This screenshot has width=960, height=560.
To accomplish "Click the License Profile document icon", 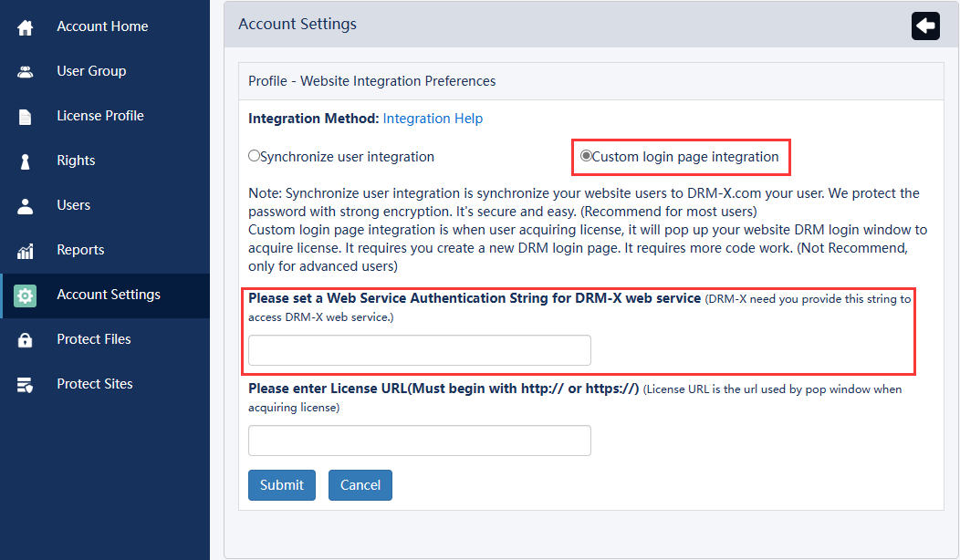I will (x=26, y=117).
